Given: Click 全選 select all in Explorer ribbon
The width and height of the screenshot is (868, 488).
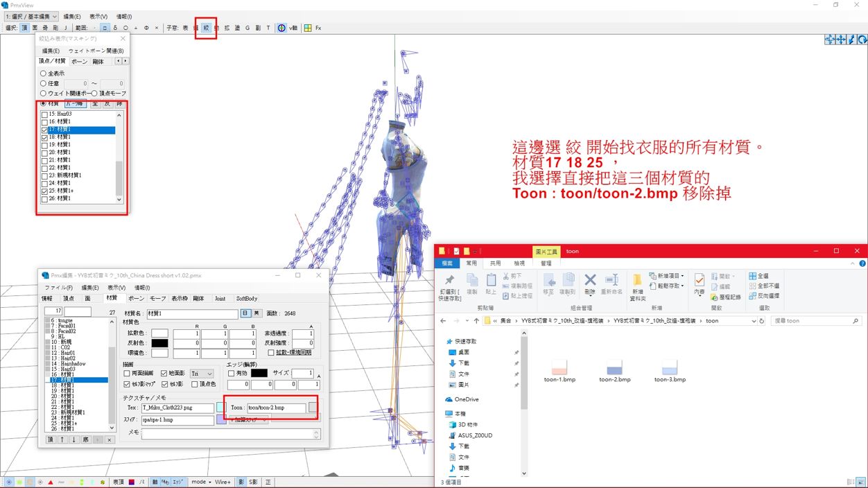Looking at the screenshot, I should (758, 276).
